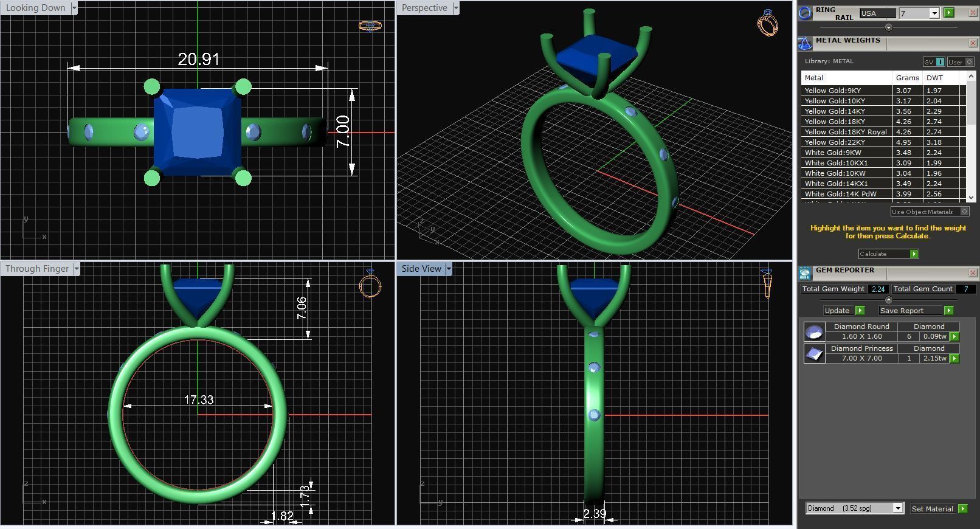Click the 2.39 band width dimension label

coord(595,514)
